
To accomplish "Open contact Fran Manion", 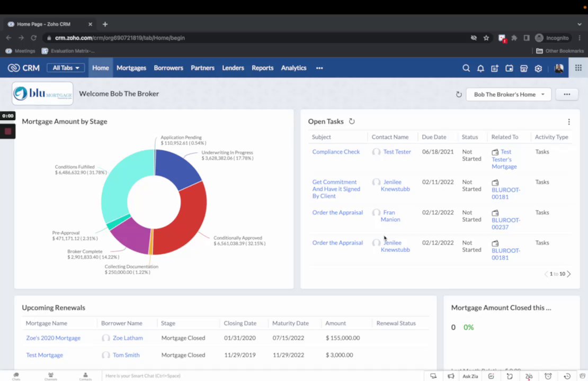I will (390, 216).
